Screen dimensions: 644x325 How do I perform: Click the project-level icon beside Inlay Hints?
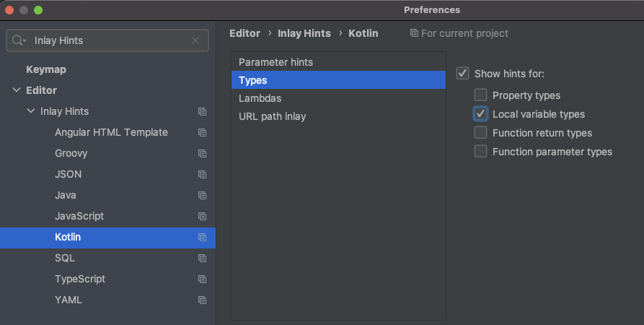202,112
